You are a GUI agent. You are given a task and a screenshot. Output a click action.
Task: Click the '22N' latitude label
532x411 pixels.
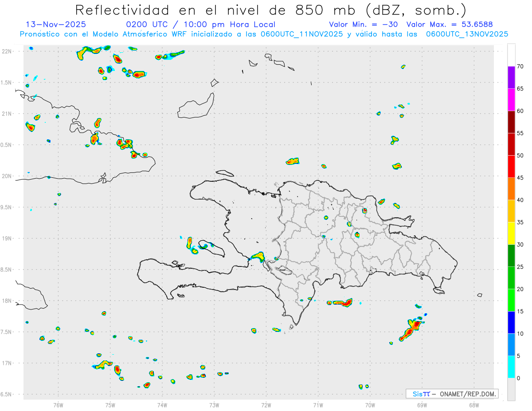click(x=7, y=51)
